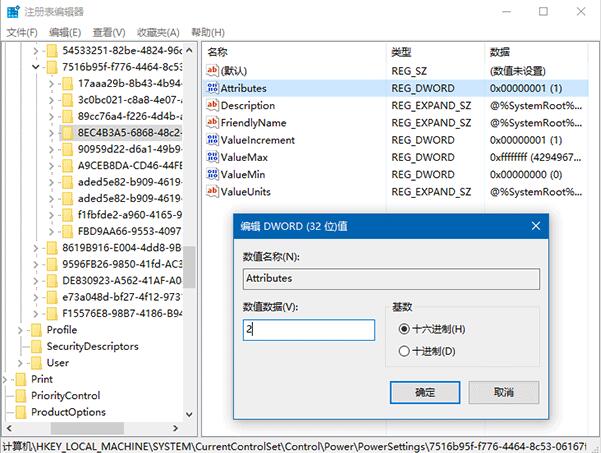This screenshot has height=453, width=601.
Task: Select the Print tree key
Action: (x=42, y=379)
